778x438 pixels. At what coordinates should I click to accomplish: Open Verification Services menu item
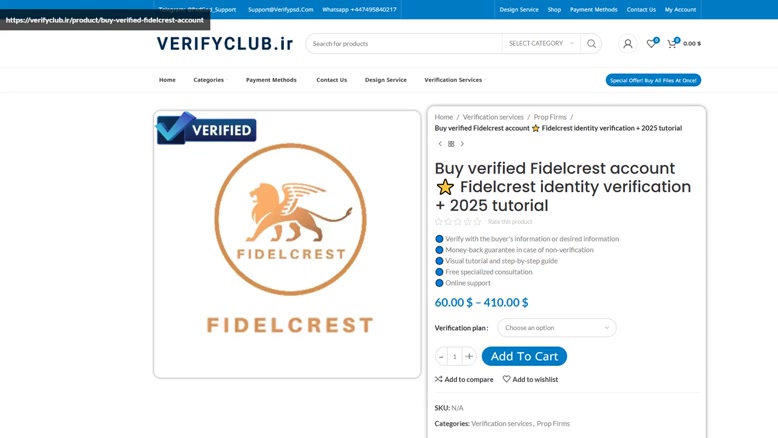(453, 80)
